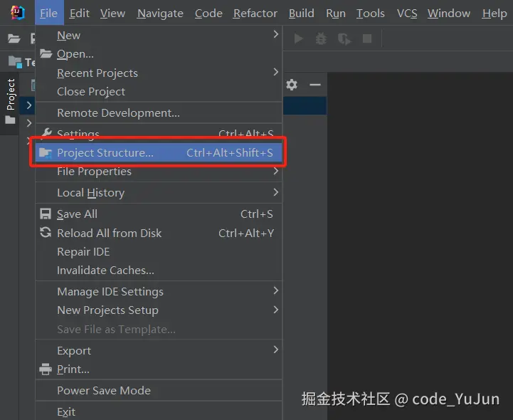Image resolution: width=513 pixels, height=420 pixels.
Task: Select Reload All from Disk entry
Action: [x=159, y=233]
